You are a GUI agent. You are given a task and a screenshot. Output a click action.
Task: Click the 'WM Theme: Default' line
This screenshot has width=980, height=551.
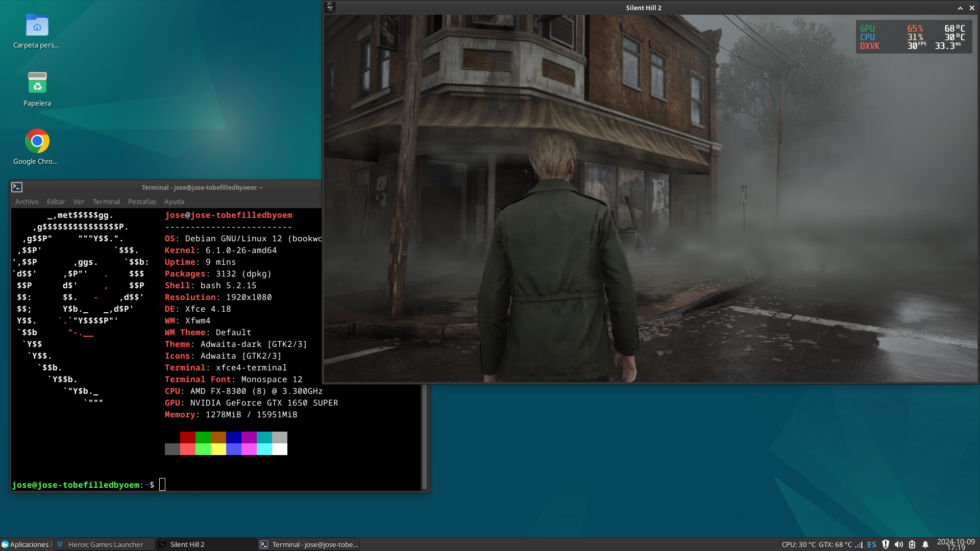[208, 332]
